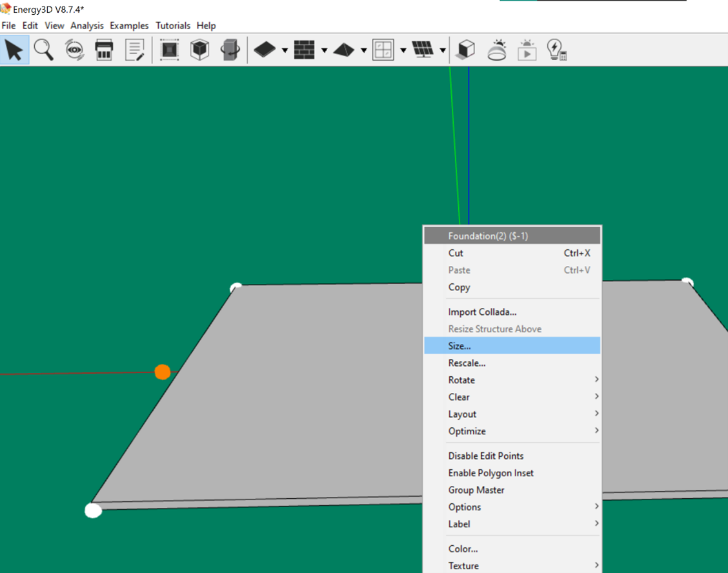Open the wall tool dropdown arrow
Image resolution: width=728 pixels, height=573 pixels.
(324, 50)
